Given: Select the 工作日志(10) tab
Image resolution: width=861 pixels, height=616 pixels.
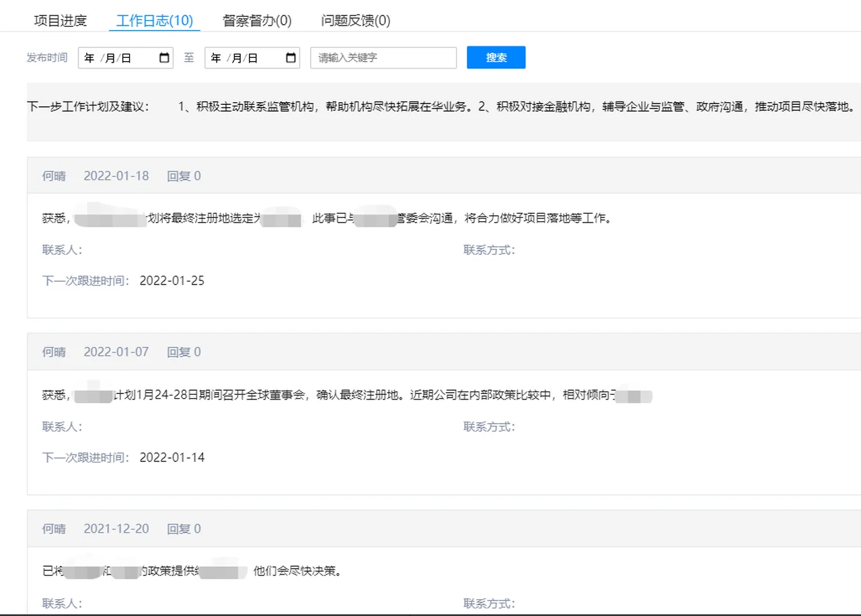Looking at the screenshot, I should (155, 21).
